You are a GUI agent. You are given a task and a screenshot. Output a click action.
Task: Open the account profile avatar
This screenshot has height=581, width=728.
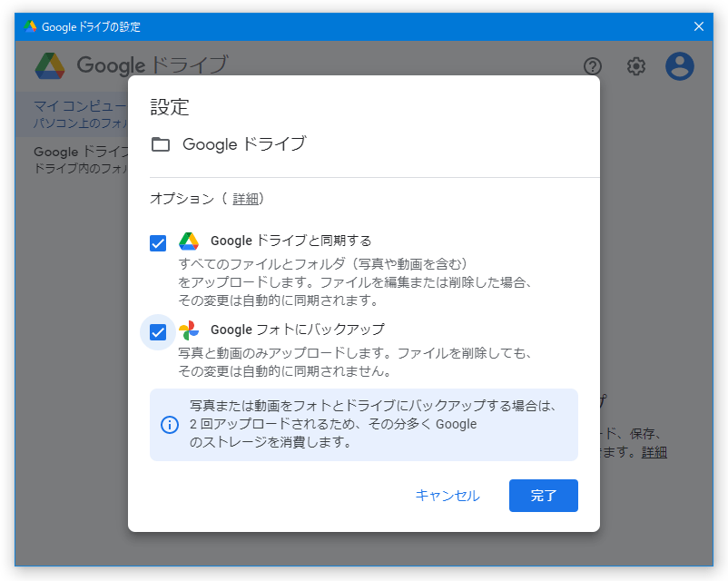pyautogui.click(x=680, y=66)
